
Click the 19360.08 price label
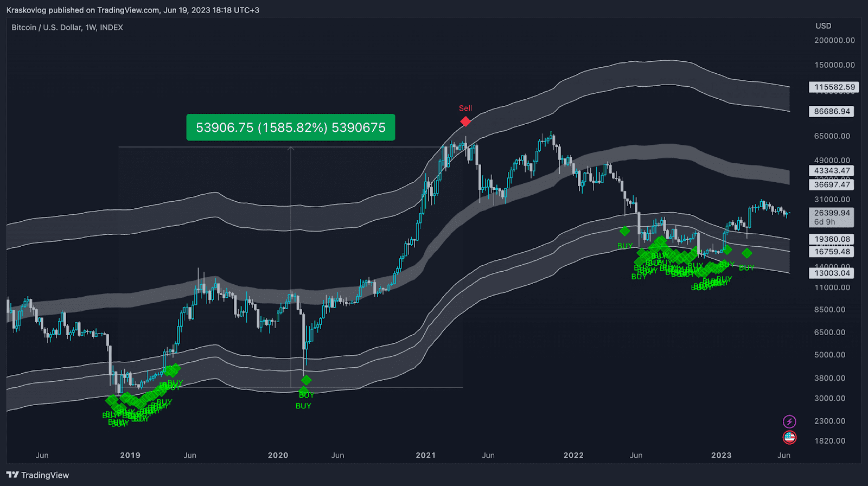pyautogui.click(x=832, y=239)
